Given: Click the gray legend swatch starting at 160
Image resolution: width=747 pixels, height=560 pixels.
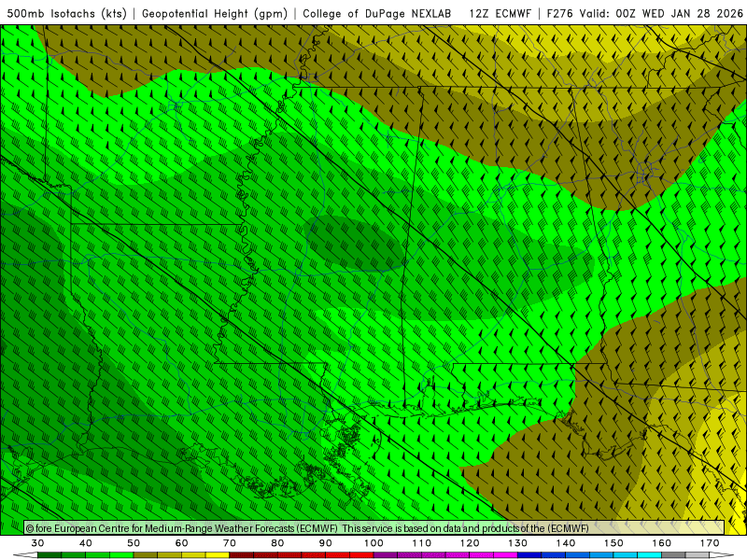Looking at the screenshot, I should tap(673, 555).
